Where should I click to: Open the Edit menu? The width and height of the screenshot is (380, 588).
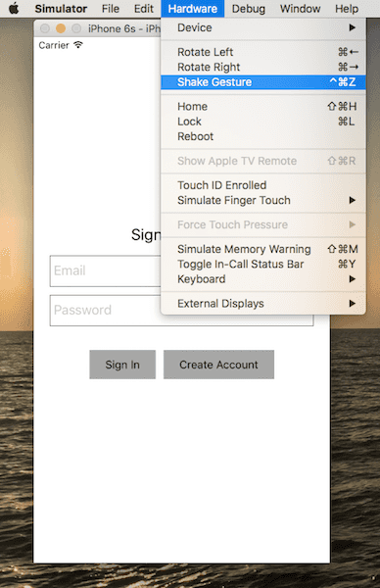pos(144,9)
